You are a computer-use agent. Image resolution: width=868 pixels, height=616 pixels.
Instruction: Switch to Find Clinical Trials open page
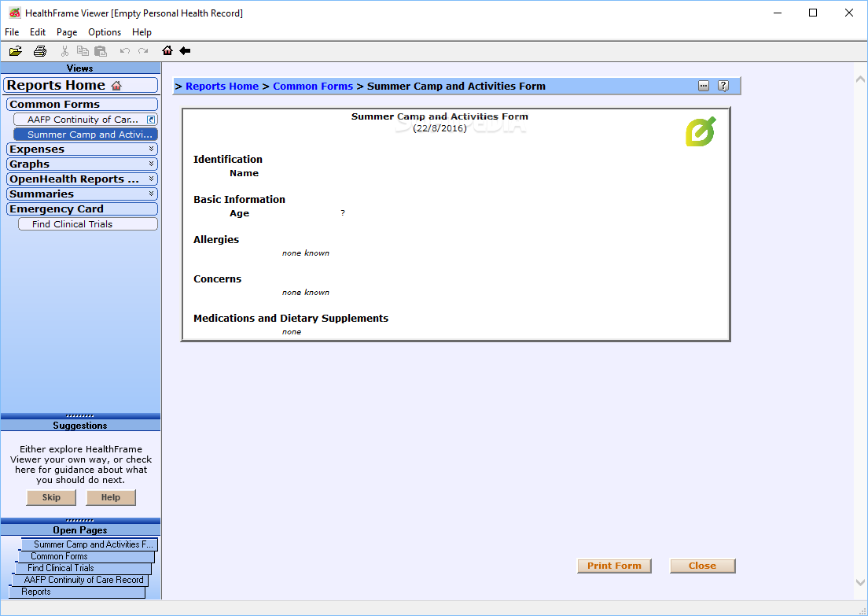(x=83, y=568)
